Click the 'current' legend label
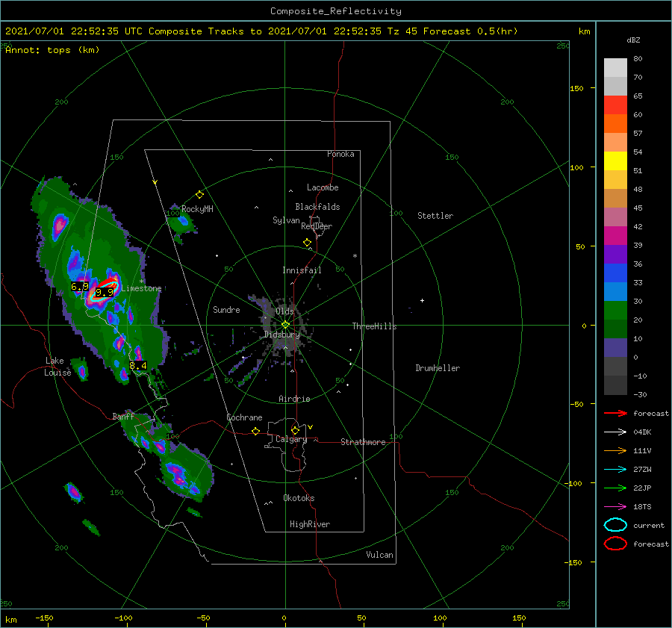Screen dimensions: 672x628 (x=649, y=525)
